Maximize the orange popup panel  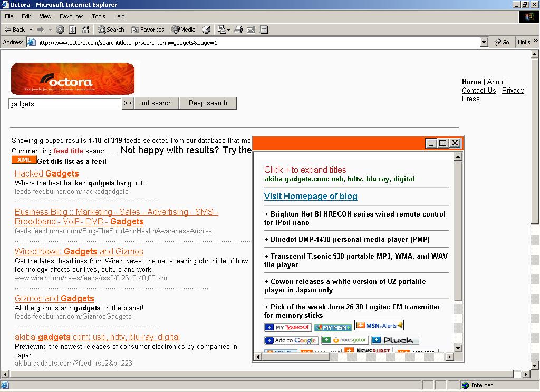(x=443, y=143)
